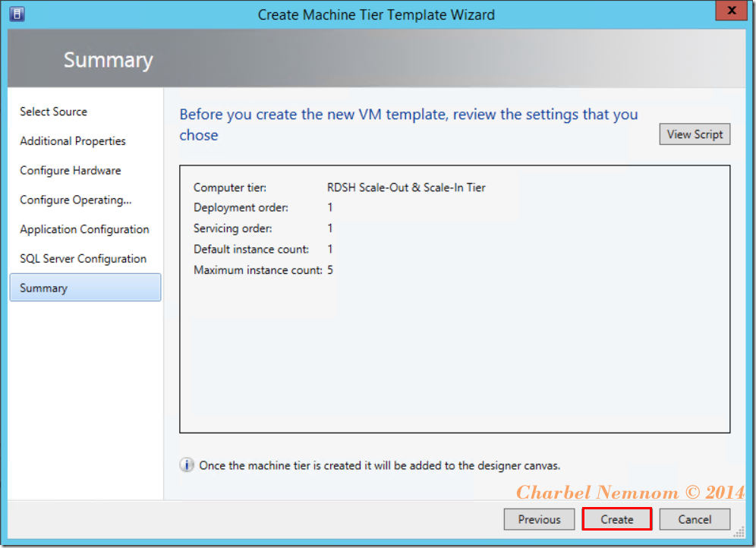
Task: Click the Servicing order label
Action: pyautogui.click(x=233, y=228)
